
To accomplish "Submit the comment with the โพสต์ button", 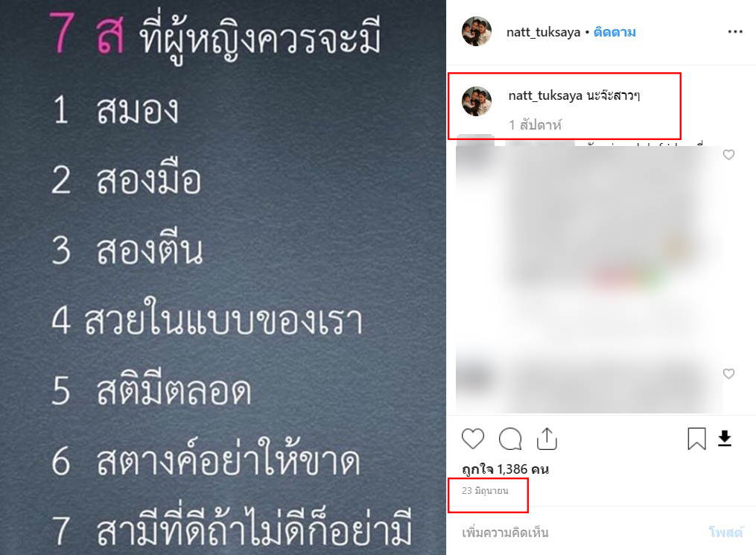I will pos(725,533).
